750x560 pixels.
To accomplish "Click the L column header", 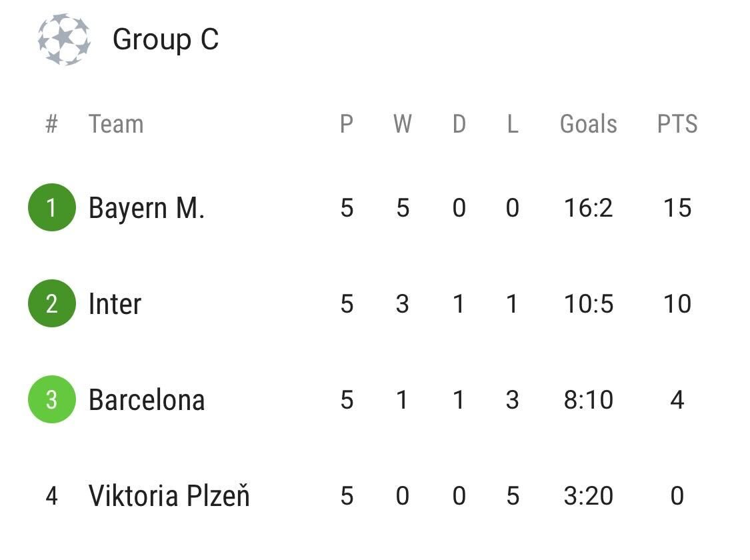I will pyautogui.click(x=513, y=124).
